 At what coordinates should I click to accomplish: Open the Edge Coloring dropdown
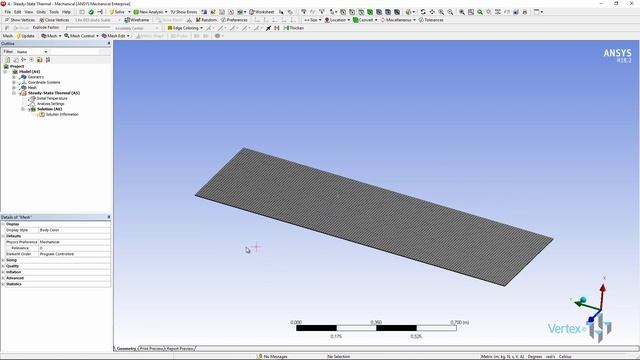point(185,28)
